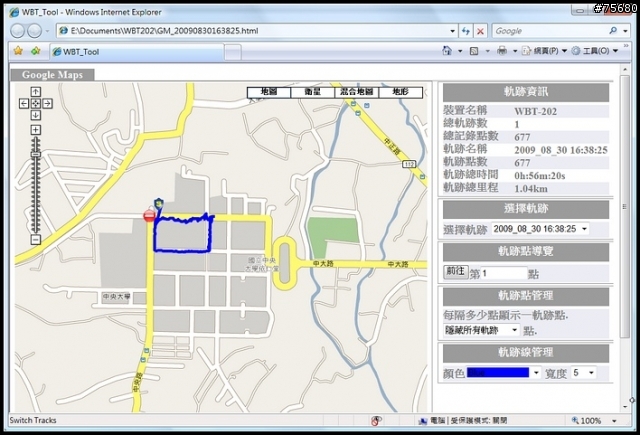Click the total time value 0h:56m:20s

(540, 176)
